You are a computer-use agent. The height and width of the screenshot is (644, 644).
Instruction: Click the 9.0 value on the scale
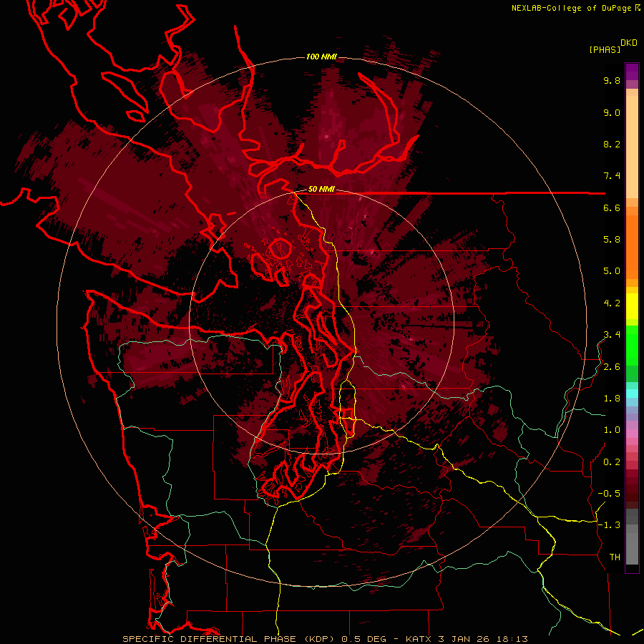(612, 112)
